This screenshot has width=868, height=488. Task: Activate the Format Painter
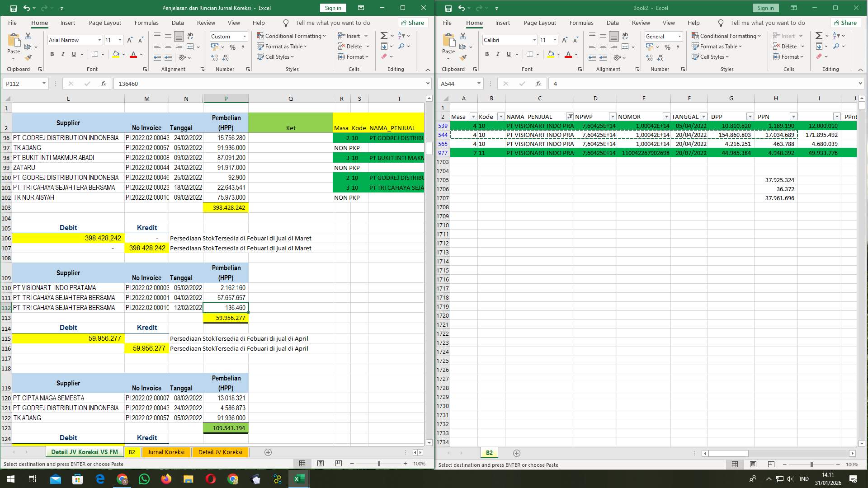(x=28, y=57)
